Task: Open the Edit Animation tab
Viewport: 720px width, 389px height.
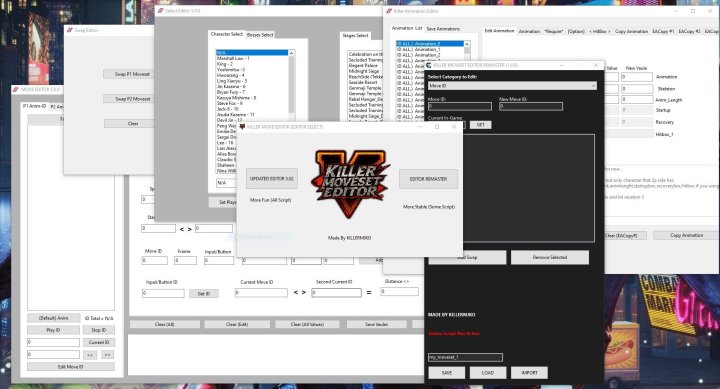Action: click(499, 31)
